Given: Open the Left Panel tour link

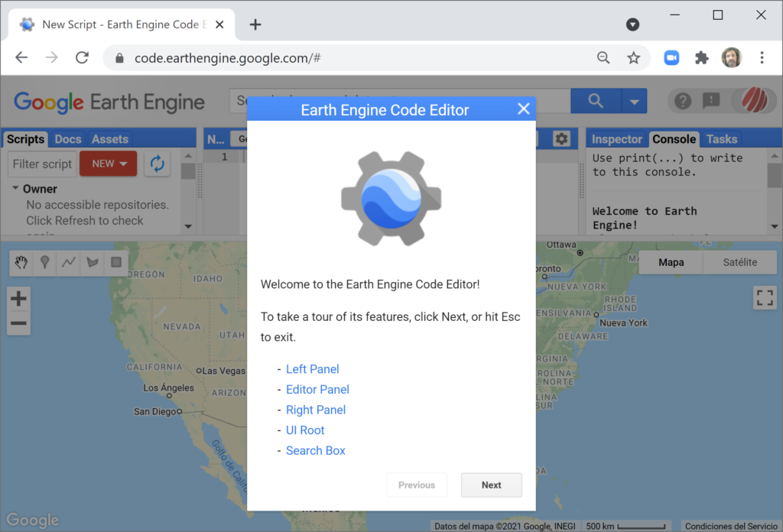Looking at the screenshot, I should click(312, 369).
